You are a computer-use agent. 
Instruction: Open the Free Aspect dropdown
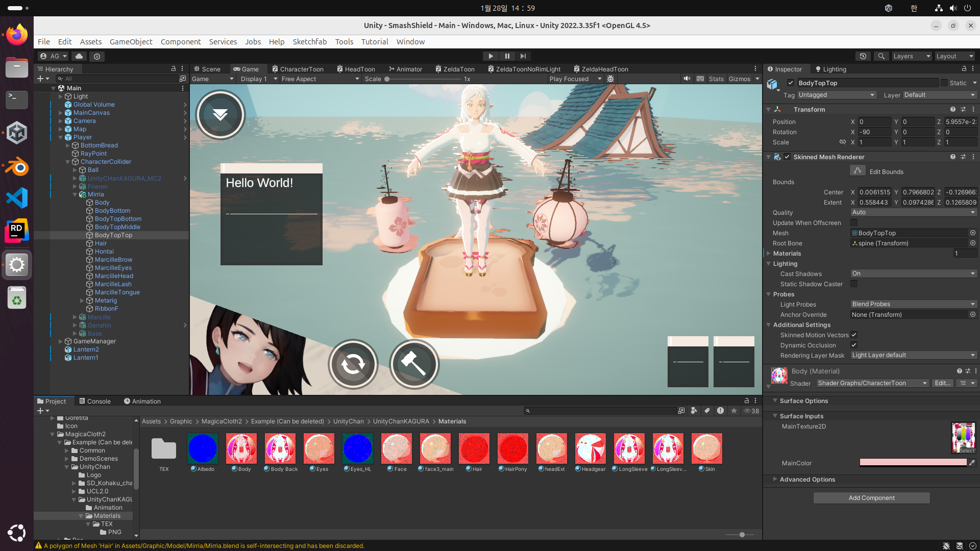click(320, 79)
